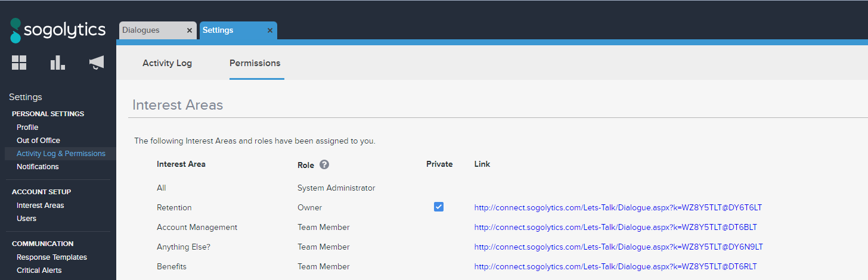Open the Account Management dialogue link

(x=615, y=228)
